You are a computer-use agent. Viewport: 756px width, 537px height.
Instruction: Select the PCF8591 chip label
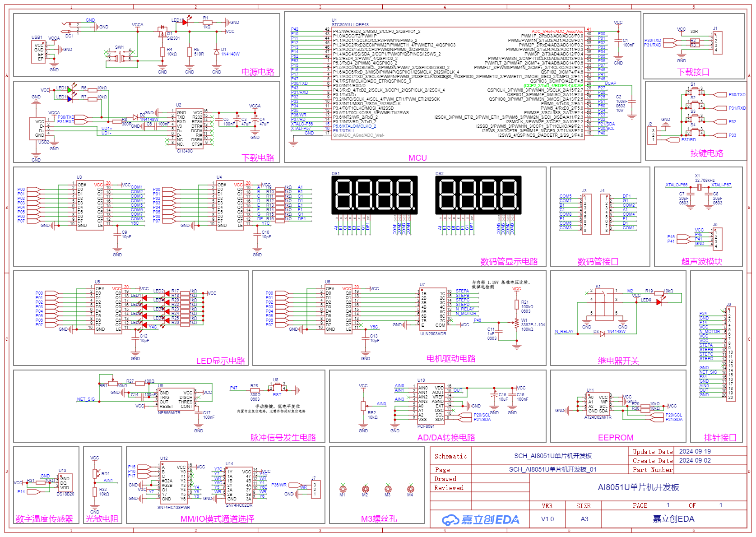(x=426, y=426)
